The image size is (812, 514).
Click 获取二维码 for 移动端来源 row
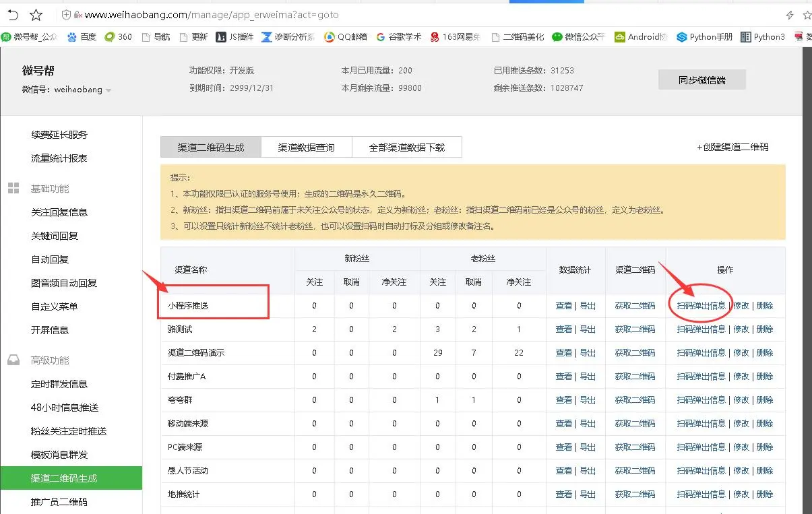[x=635, y=424]
